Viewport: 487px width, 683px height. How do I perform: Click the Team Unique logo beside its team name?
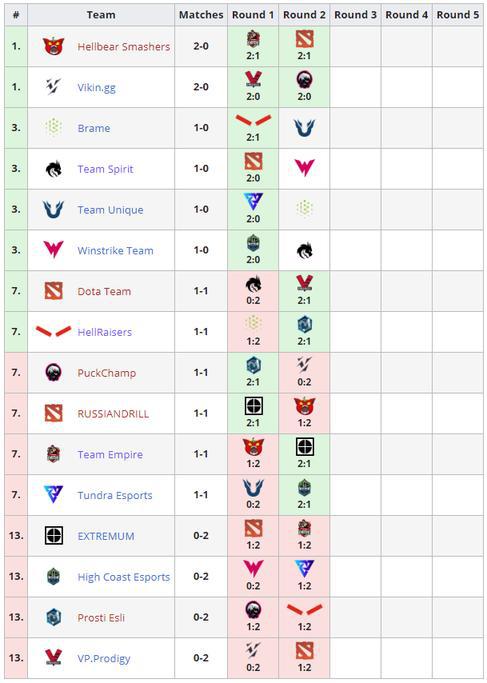pyautogui.click(x=54, y=209)
